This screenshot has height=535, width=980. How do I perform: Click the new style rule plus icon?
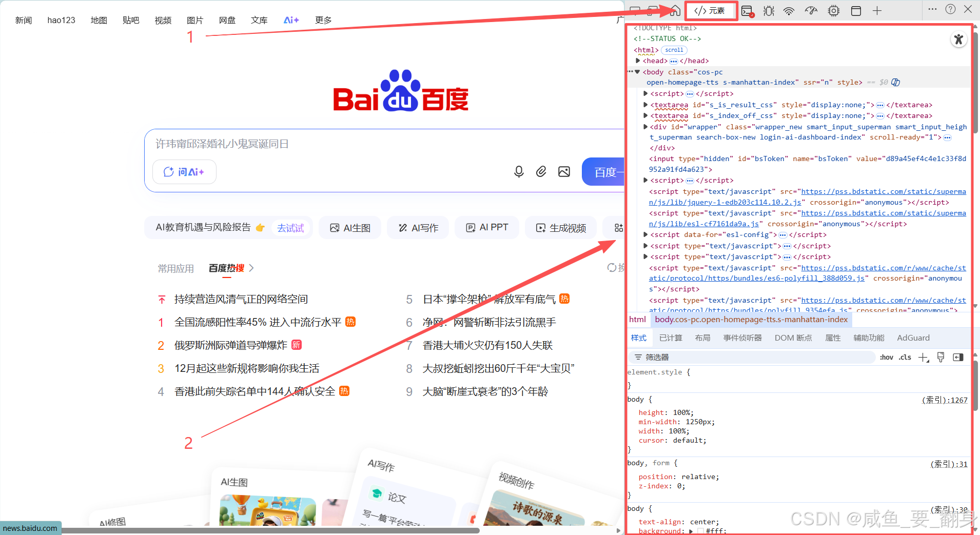[x=924, y=358]
